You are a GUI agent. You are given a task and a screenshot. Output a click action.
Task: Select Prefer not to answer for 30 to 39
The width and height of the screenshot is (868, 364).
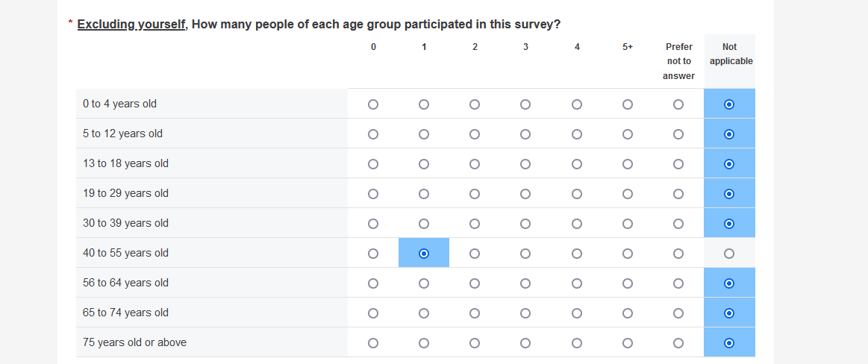tap(678, 224)
